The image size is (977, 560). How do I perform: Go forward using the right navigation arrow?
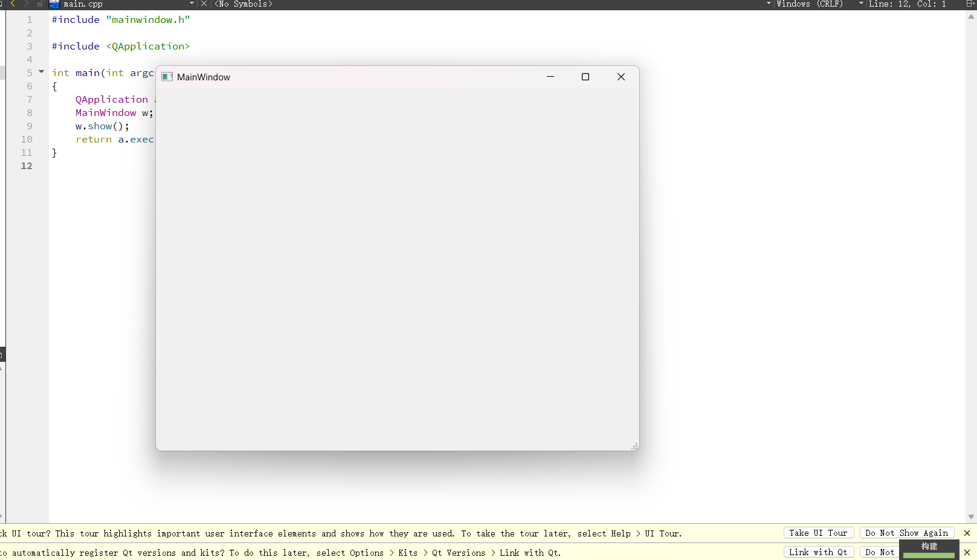coord(26,4)
